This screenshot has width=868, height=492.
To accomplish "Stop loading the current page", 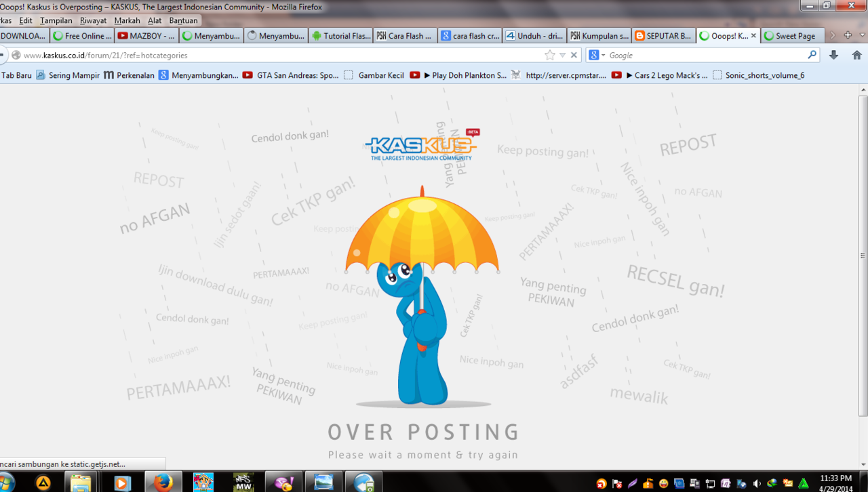I will (x=574, y=56).
